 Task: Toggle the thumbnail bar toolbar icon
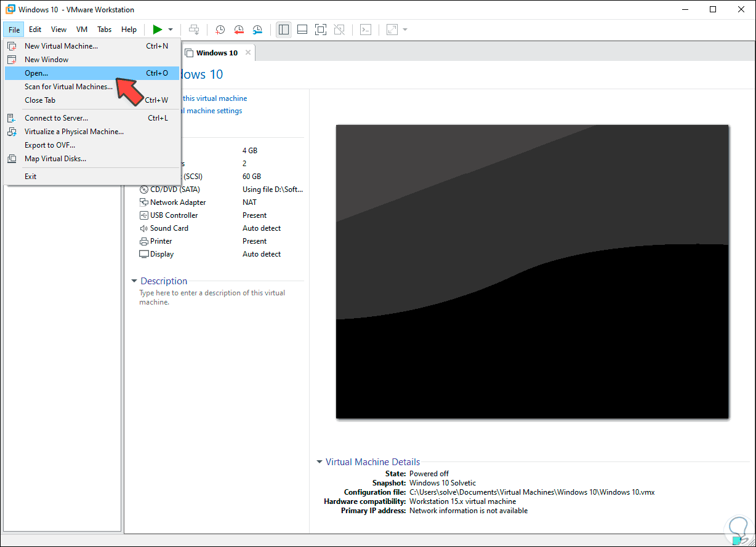[302, 30]
